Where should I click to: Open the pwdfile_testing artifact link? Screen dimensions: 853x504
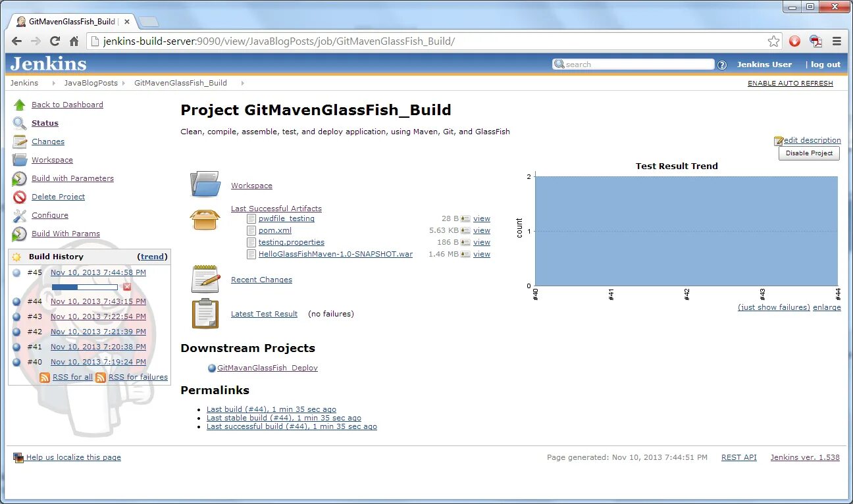(x=286, y=218)
